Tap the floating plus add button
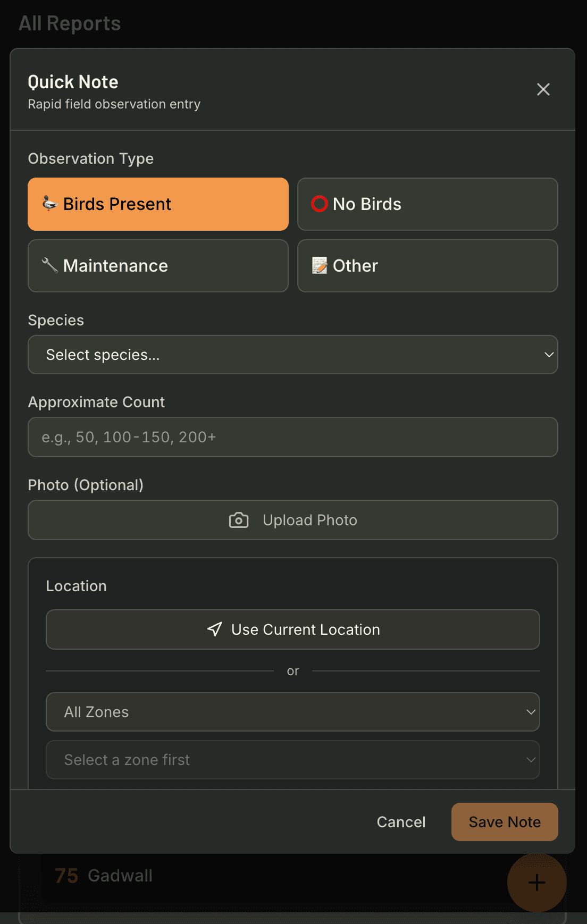Screen dimensions: 587x924 [x=536, y=883]
